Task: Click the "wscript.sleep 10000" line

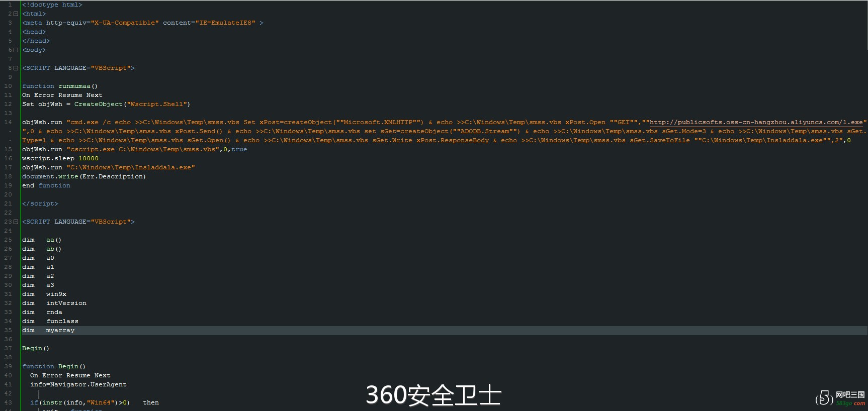Action: click(60, 158)
